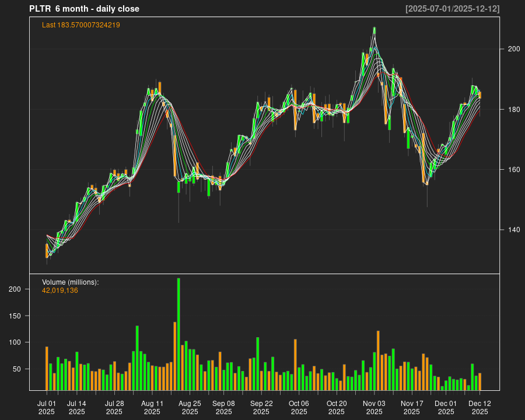525x420 pixels.
Task: Click the 180 price axis label
Action: click(513, 109)
